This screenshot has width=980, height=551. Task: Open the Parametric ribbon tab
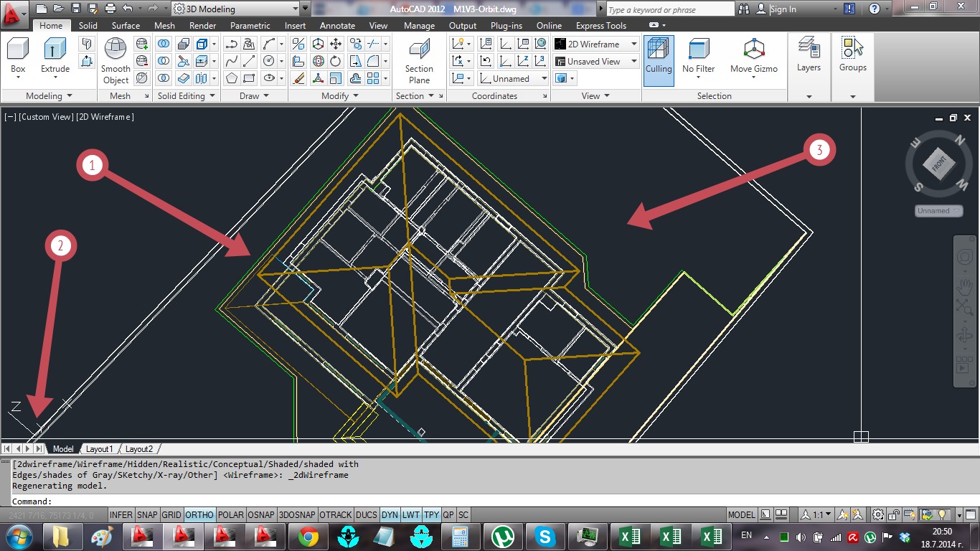[x=250, y=25]
